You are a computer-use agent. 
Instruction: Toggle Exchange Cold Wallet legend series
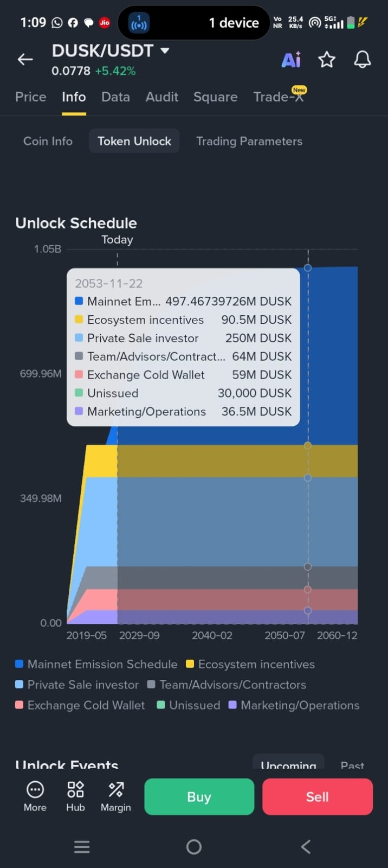coord(80,705)
